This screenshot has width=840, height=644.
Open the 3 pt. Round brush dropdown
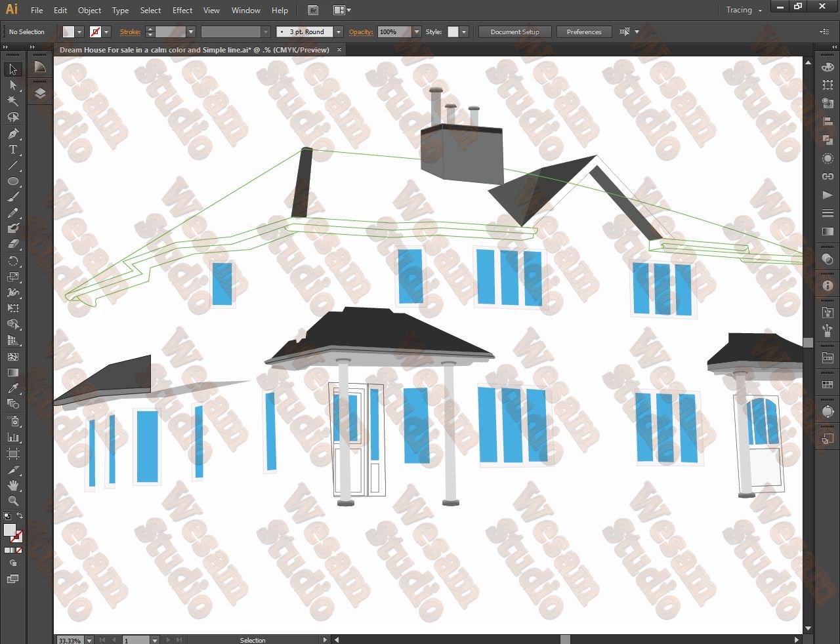(339, 31)
